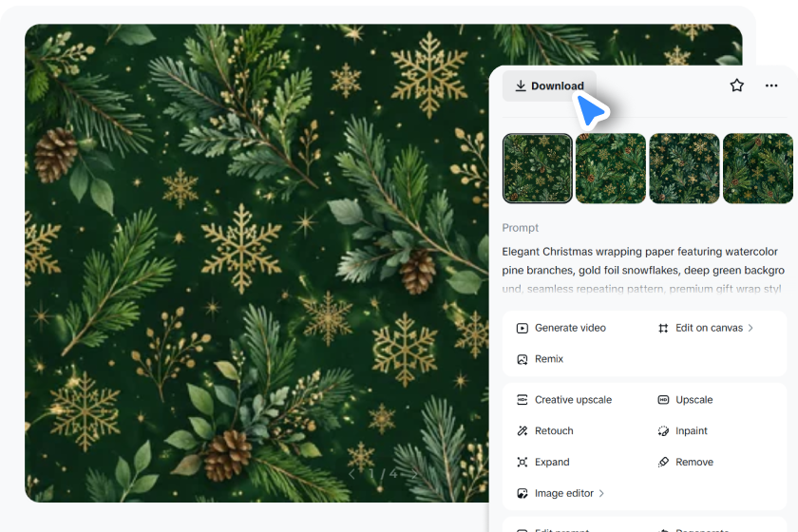Select the fourth generated pattern thumbnail
The height and width of the screenshot is (532, 798).
[758, 168]
